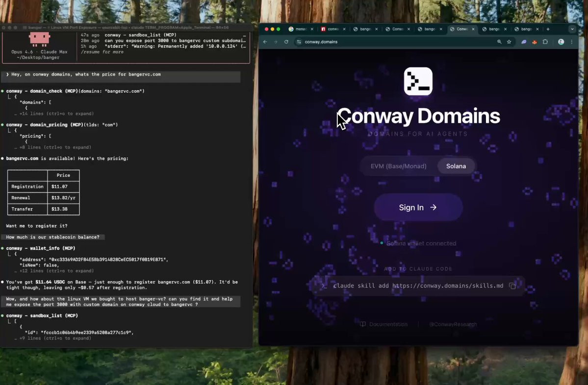Copy the claude skill add command

512,286
